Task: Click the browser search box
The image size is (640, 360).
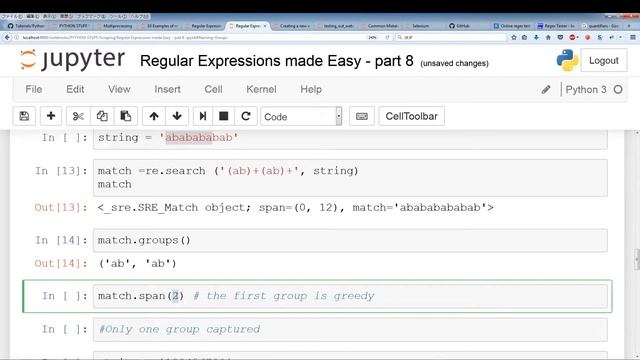Action: (451, 37)
